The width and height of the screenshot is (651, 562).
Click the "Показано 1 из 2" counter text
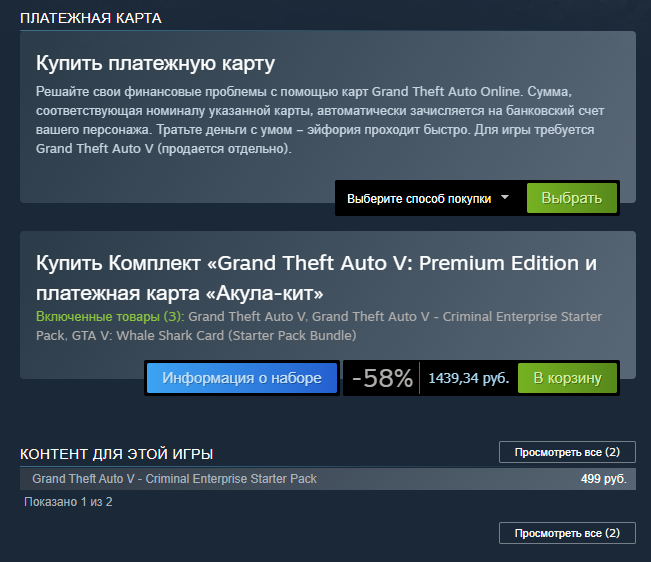click(x=68, y=501)
